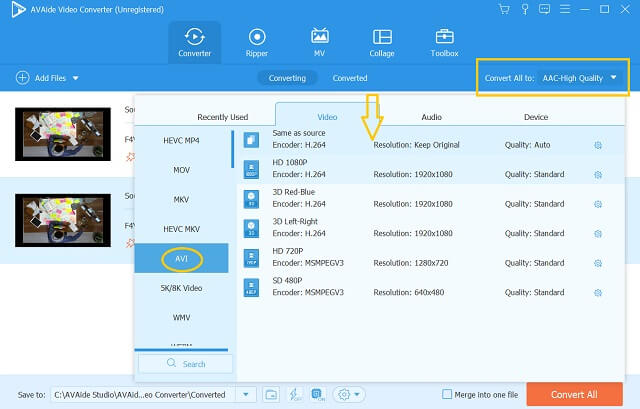
Task: Show the Converted list
Action: click(350, 78)
